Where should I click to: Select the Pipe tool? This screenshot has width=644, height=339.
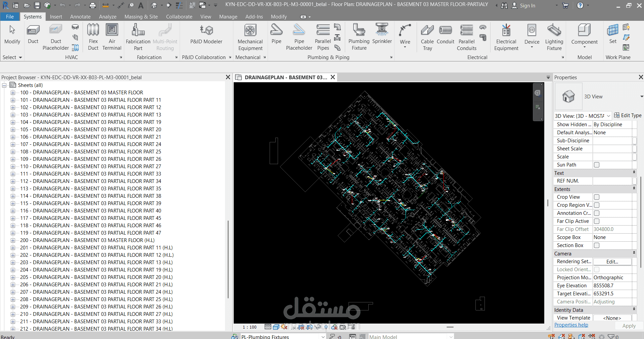276,35
